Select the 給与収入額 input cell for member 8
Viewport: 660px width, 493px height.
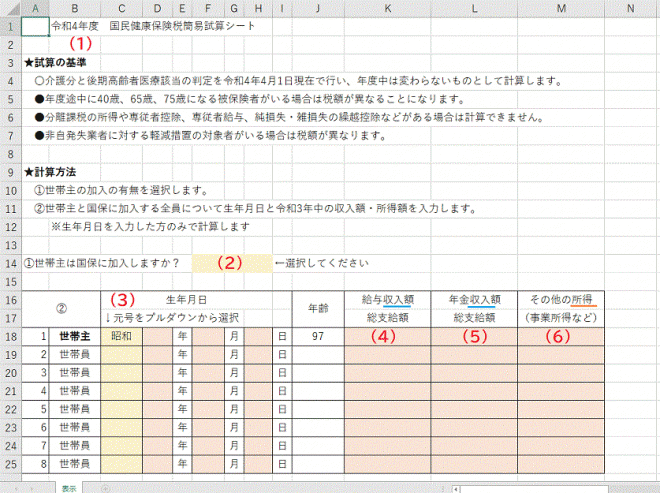coord(386,464)
